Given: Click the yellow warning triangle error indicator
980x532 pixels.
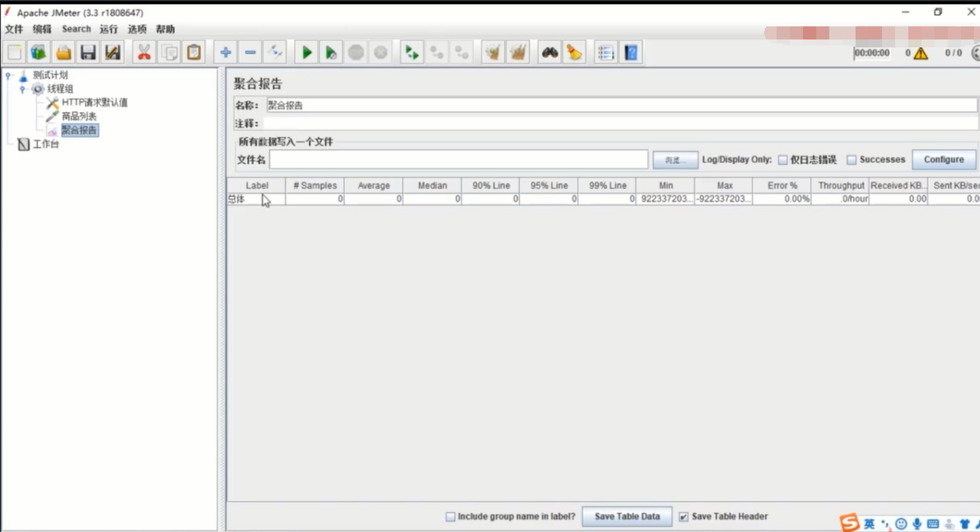Looking at the screenshot, I should point(921,53).
